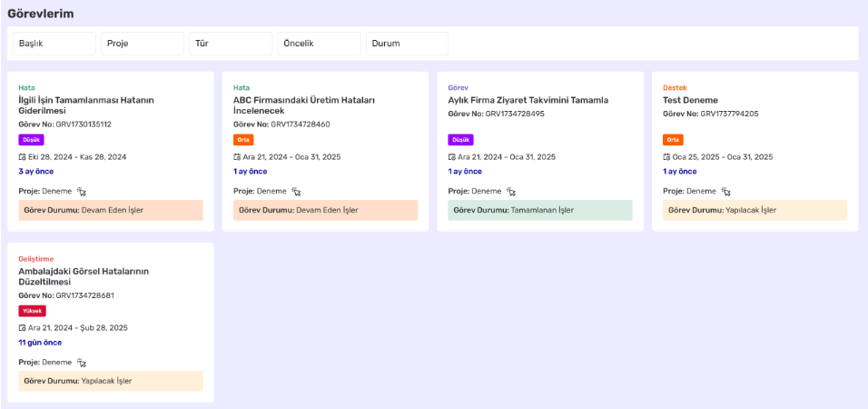Open project link icon on Test Deneme card
This screenshot has height=409, width=868.
[x=726, y=192]
